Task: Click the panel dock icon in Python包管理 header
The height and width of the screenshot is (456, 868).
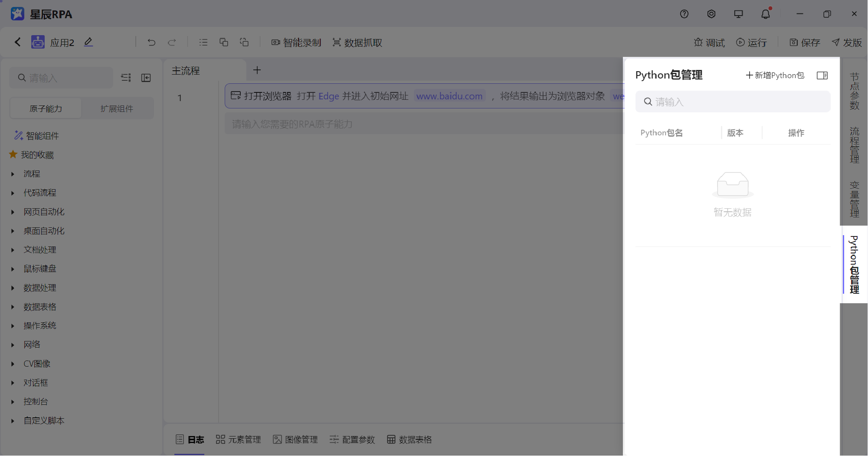Action: tap(822, 75)
